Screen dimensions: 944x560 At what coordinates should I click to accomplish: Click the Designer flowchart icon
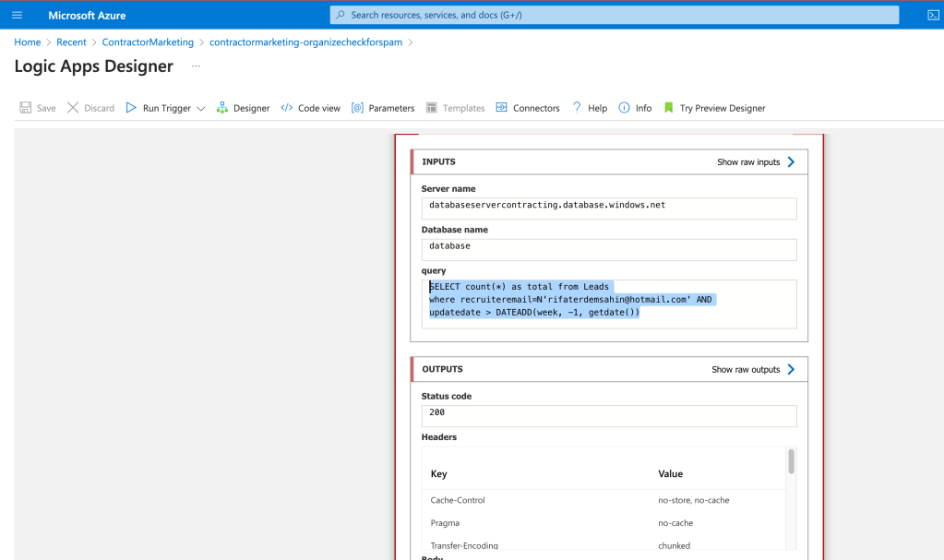pyautogui.click(x=222, y=108)
